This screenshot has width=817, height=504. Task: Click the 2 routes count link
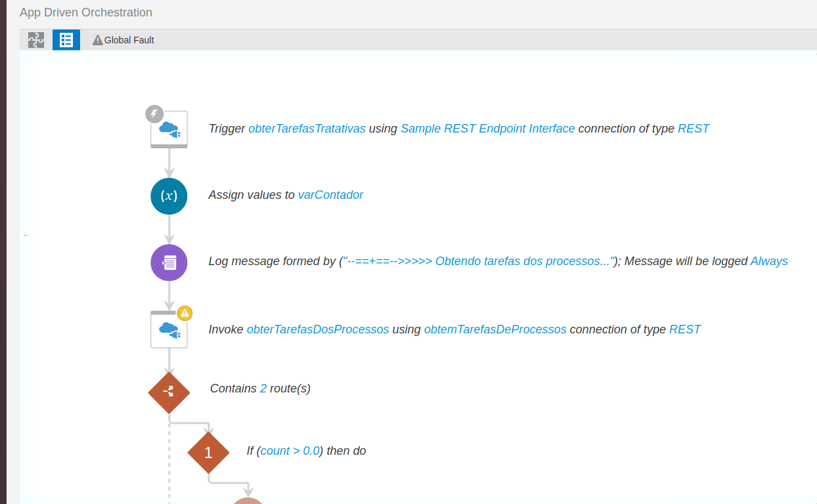pos(263,388)
